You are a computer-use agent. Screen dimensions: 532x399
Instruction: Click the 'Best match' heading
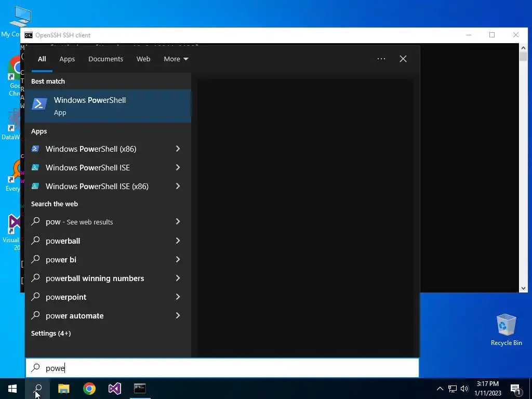click(48, 81)
